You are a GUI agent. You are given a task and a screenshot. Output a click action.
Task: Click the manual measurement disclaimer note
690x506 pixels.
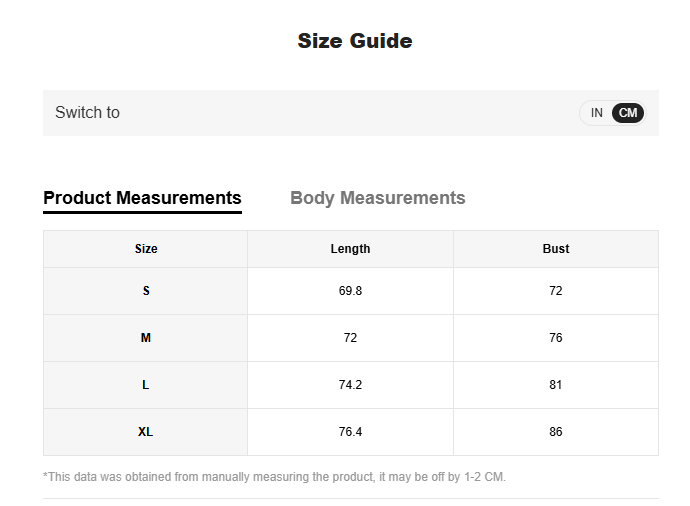[x=275, y=477]
